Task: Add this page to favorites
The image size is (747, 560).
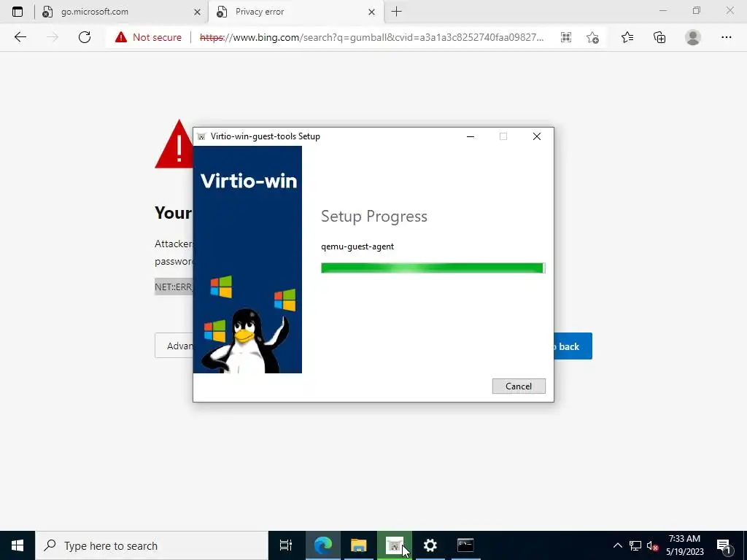Action: point(592,38)
